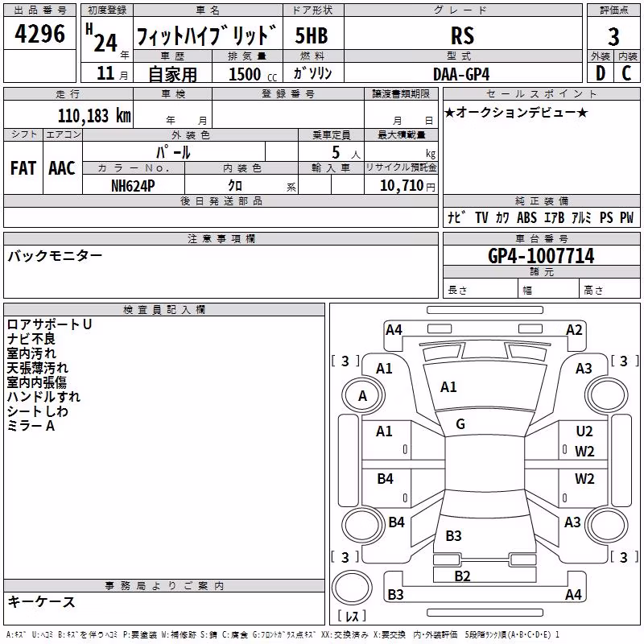The height and width of the screenshot is (644, 644).
Task: Click the vehicle history value 自家用
Action: [172, 74]
